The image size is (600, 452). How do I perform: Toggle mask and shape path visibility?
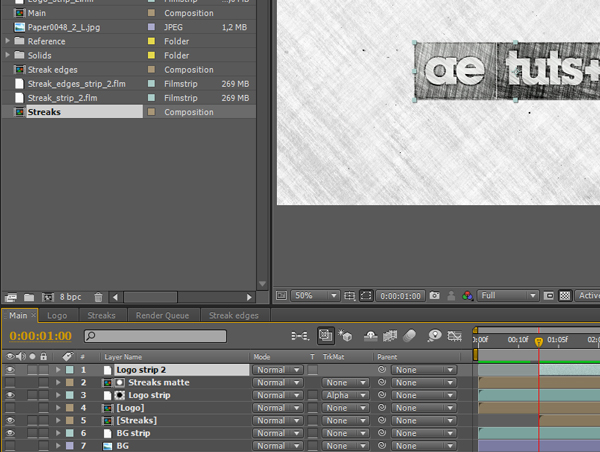pyautogui.click(x=366, y=295)
